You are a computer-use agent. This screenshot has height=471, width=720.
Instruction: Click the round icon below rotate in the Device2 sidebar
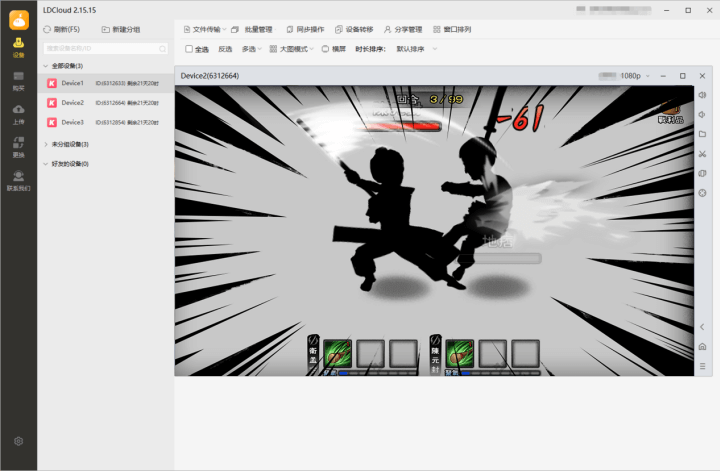click(702, 193)
